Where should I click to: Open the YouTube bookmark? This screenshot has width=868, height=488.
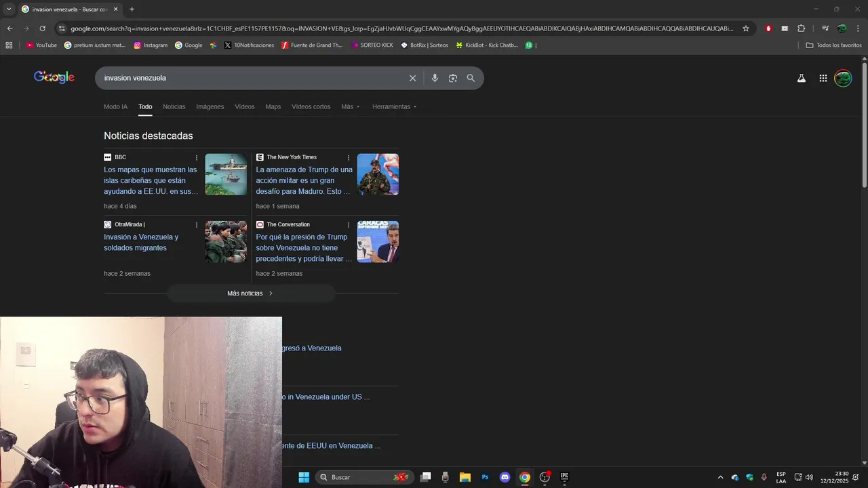coord(41,45)
